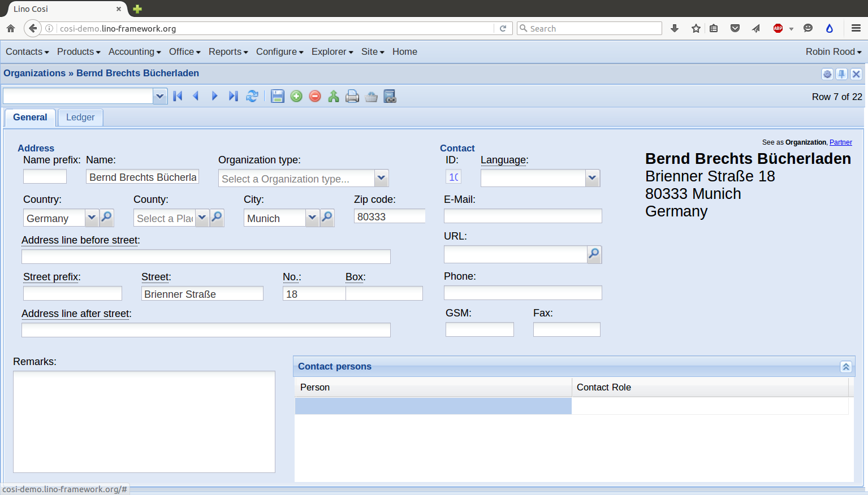Add a new organization with green plus
868x495 pixels.
pyautogui.click(x=296, y=96)
